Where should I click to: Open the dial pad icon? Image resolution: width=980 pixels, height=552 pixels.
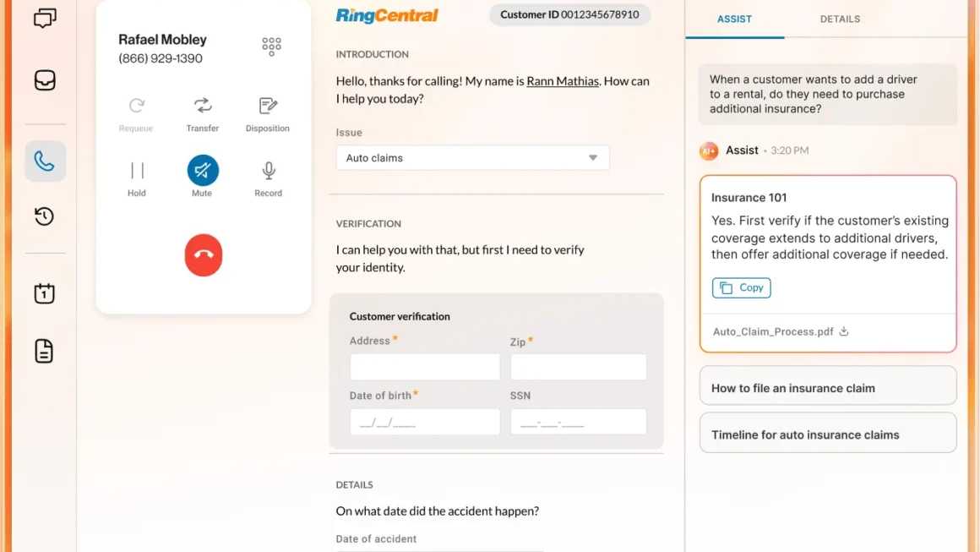(x=271, y=46)
